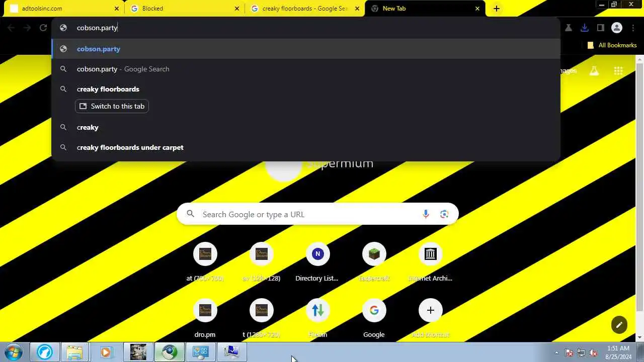Select cobson.party - Google Search suggestion
The height and width of the screenshot is (362, 644).
point(306,69)
